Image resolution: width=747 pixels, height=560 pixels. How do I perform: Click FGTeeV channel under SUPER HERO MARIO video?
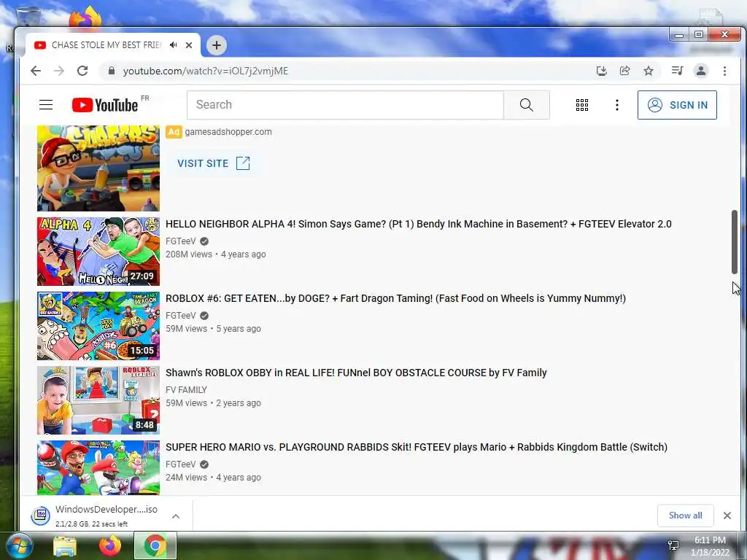click(181, 464)
